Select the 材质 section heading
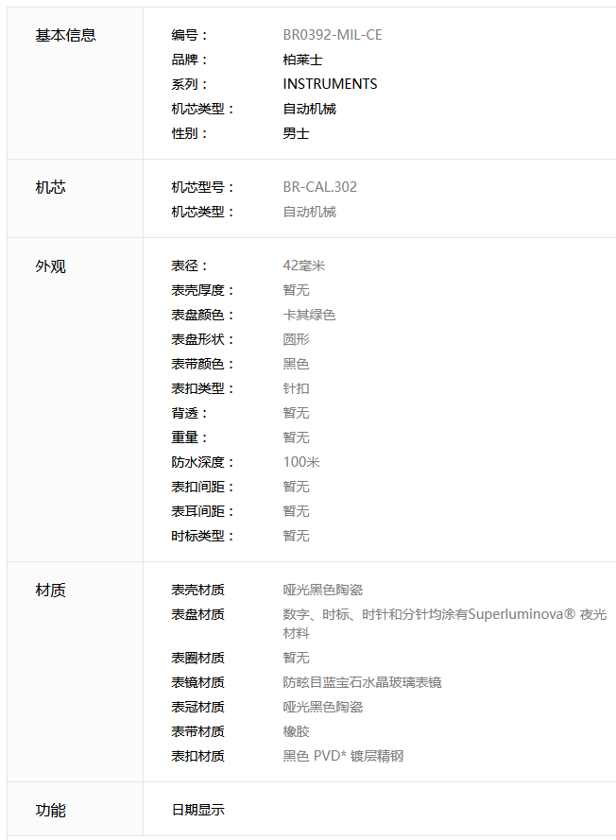Screen dimensions: 616x840 [50, 591]
